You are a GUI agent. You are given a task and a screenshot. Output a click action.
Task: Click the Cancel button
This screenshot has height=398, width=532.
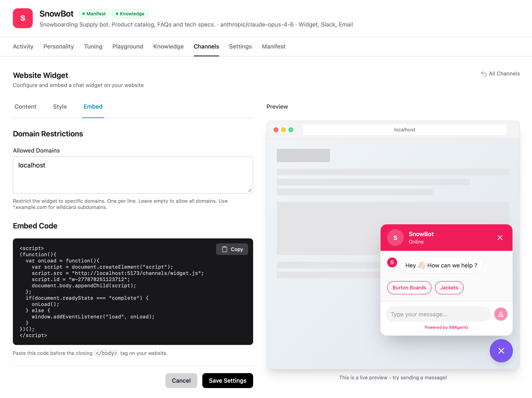(181, 380)
